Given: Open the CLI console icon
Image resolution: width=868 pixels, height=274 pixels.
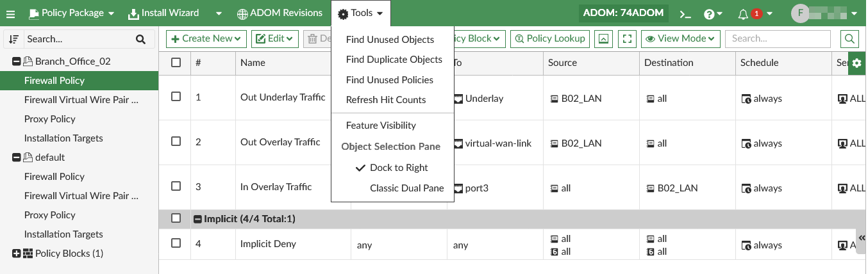Looking at the screenshot, I should tap(686, 13).
